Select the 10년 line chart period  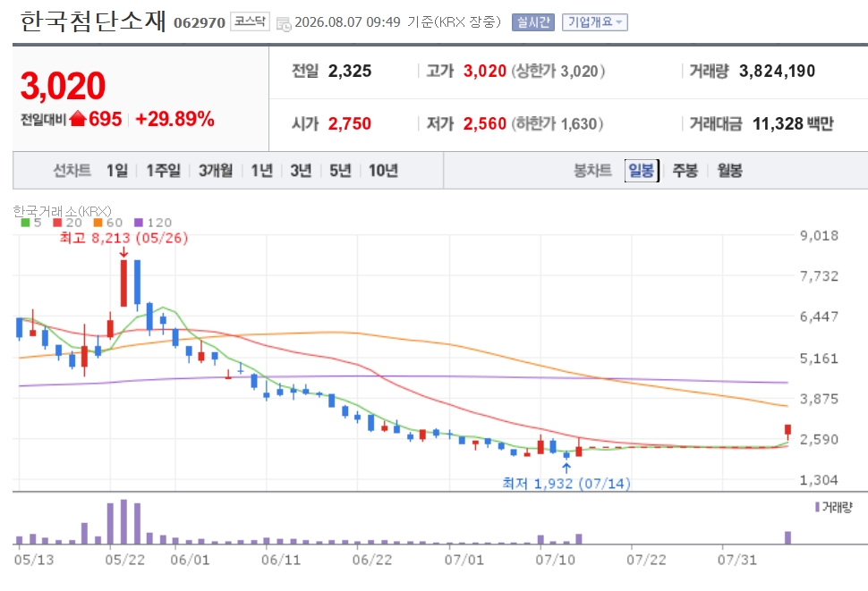(383, 170)
